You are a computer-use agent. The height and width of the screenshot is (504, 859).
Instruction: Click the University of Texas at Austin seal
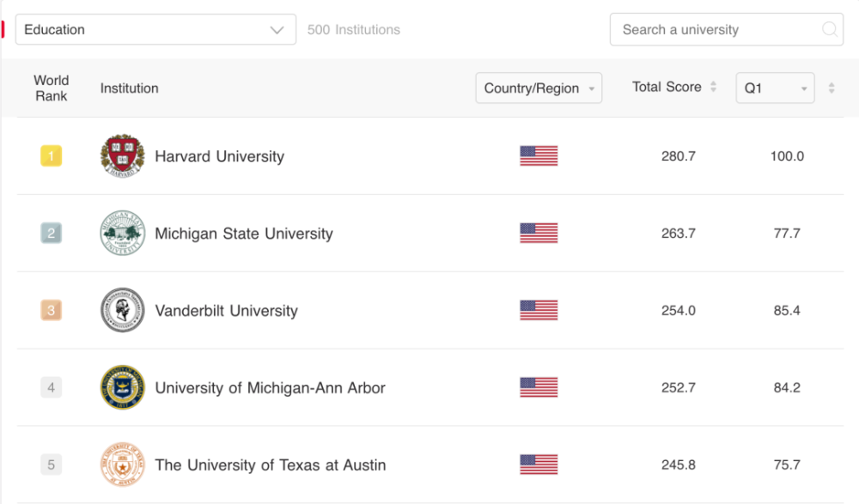coord(122,465)
